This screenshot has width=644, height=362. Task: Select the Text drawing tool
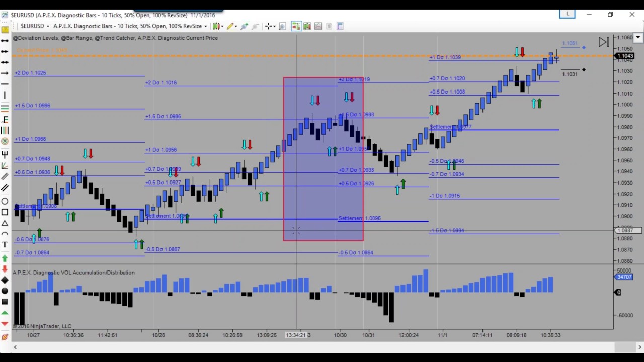click(5, 244)
